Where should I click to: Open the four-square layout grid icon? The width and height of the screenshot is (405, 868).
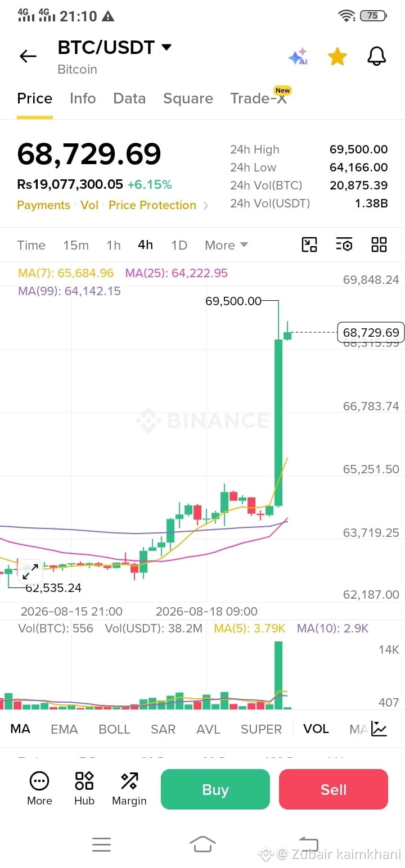coord(379,245)
